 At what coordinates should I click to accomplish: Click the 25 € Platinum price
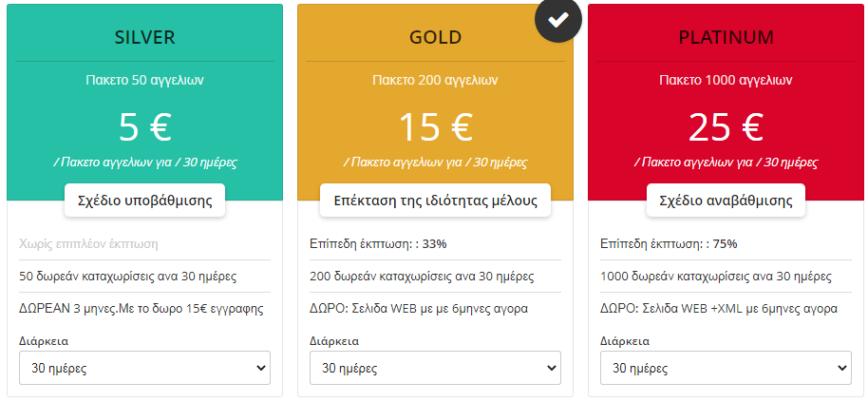coord(726,127)
